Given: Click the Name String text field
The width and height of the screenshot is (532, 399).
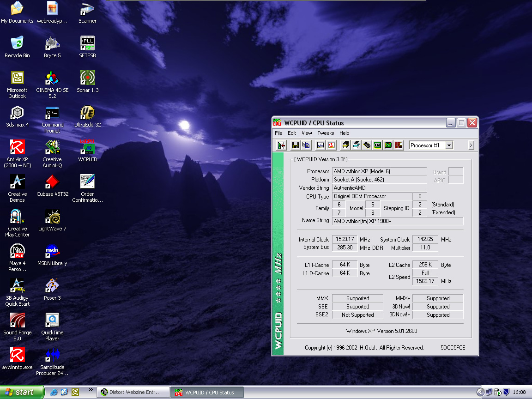Looking at the screenshot, I should click(x=398, y=221).
